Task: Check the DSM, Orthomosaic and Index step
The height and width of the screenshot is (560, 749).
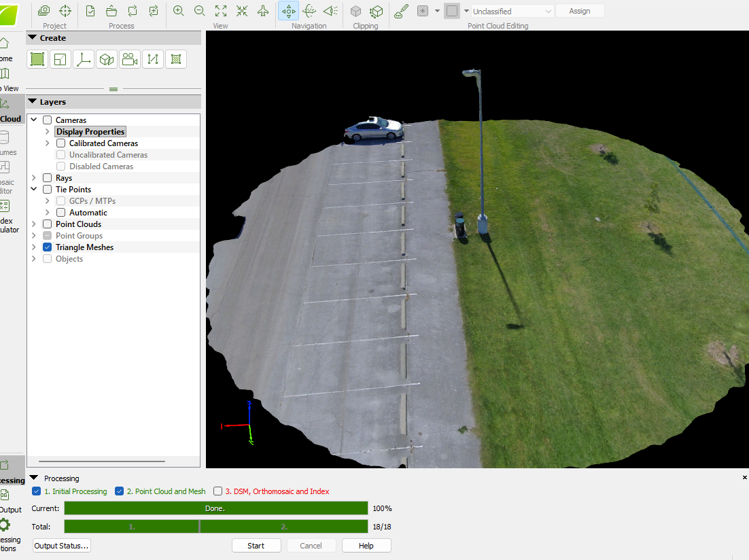Action: (x=218, y=491)
